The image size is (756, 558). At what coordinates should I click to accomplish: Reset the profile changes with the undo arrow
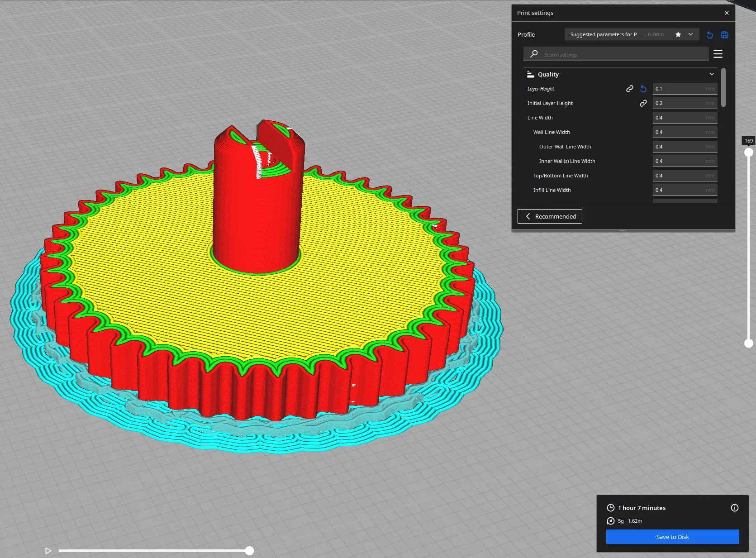[709, 35]
